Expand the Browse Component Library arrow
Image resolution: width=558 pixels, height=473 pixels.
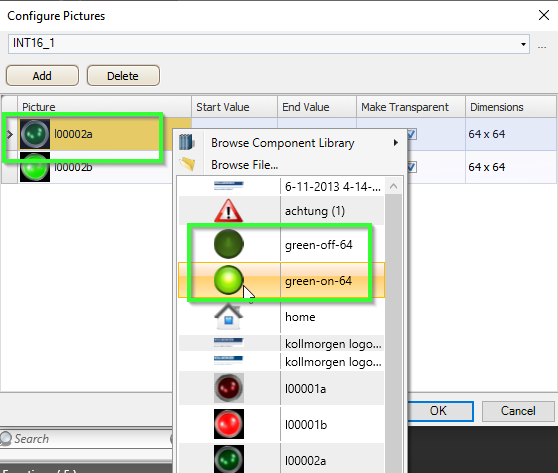click(x=396, y=143)
